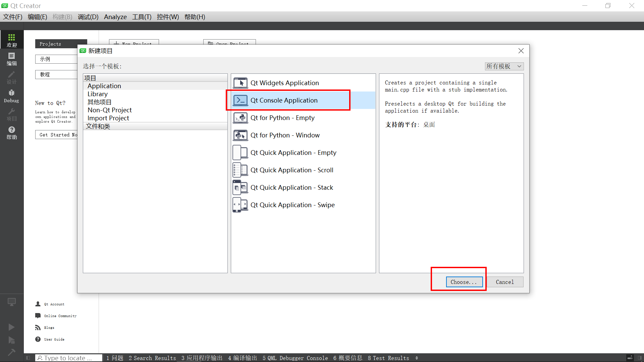This screenshot has height=362, width=644.
Task: Open the 所有模板 templates dropdown
Action: (x=504, y=66)
